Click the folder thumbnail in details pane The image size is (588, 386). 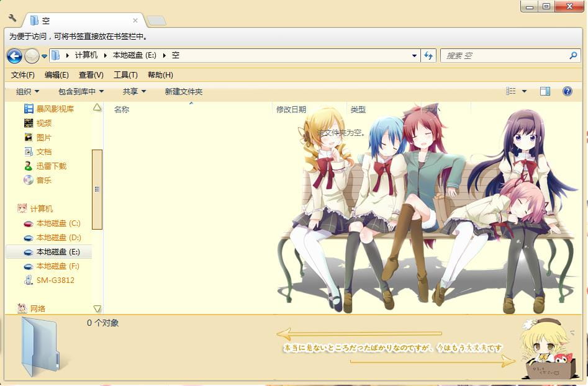coord(40,347)
